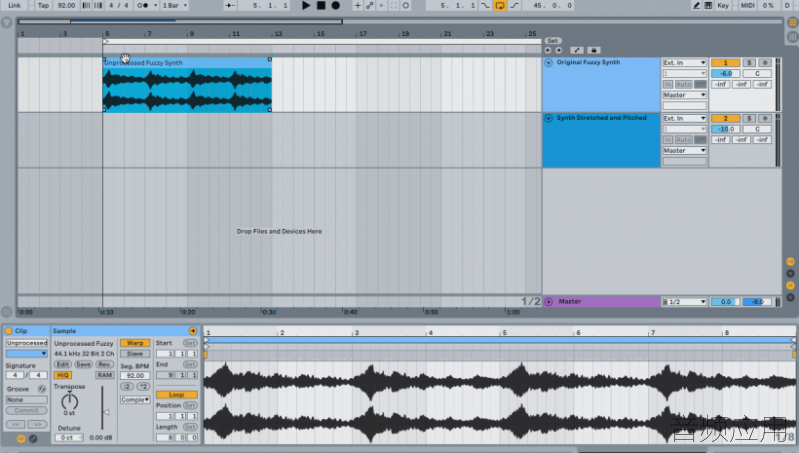Show the Sample box toggle icon
The height and width of the screenshot is (453, 799).
pyautogui.click(x=21, y=438)
